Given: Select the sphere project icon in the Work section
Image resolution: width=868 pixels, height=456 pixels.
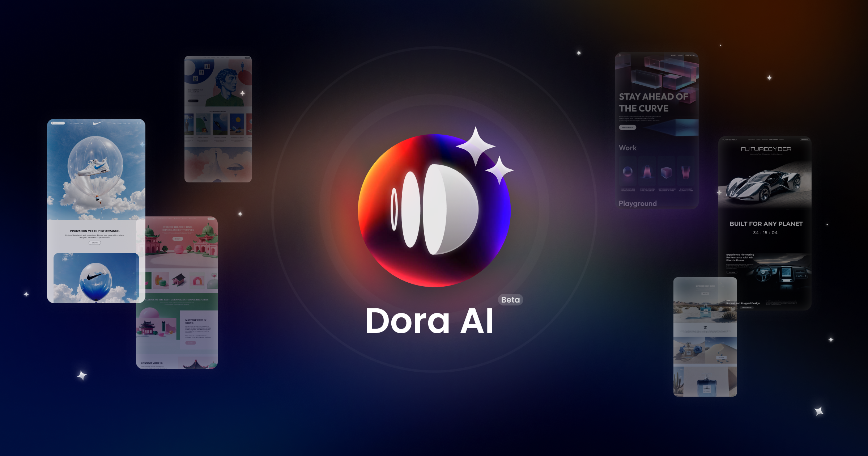Looking at the screenshot, I should pyautogui.click(x=628, y=172).
